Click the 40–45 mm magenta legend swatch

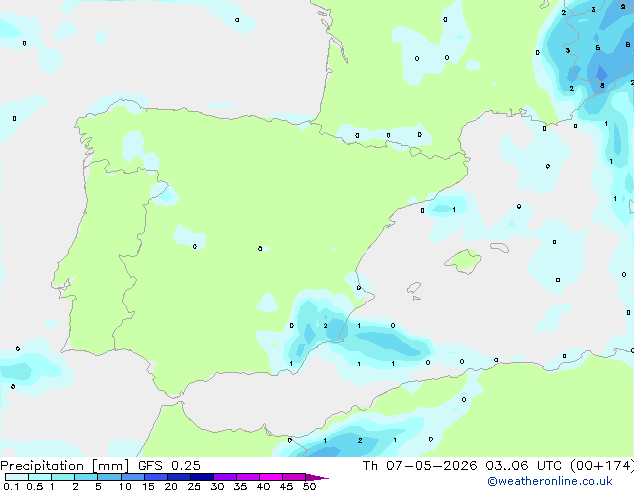(271, 477)
